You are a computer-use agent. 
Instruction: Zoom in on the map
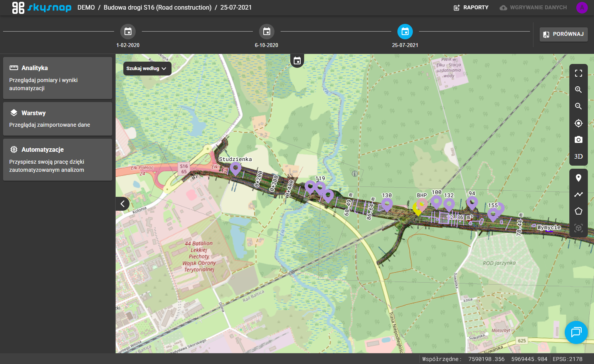pyautogui.click(x=578, y=90)
